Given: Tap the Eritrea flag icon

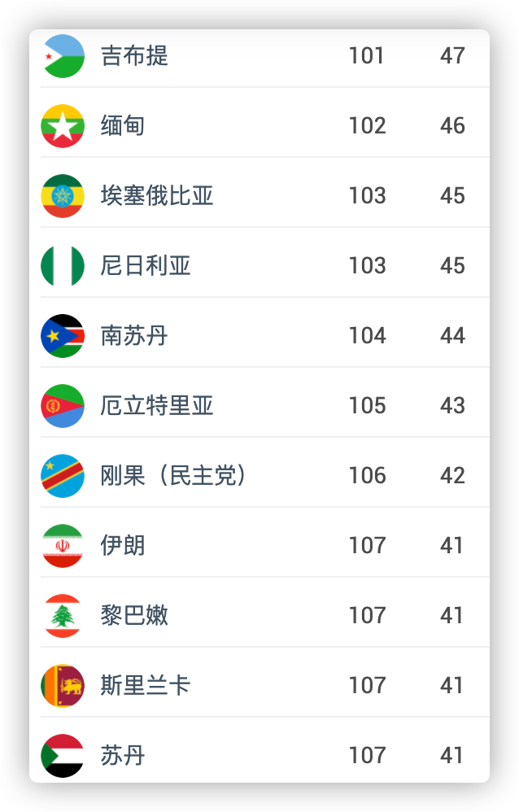Looking at the screenshot, I should pyautogui.click(x=63, y=405).
